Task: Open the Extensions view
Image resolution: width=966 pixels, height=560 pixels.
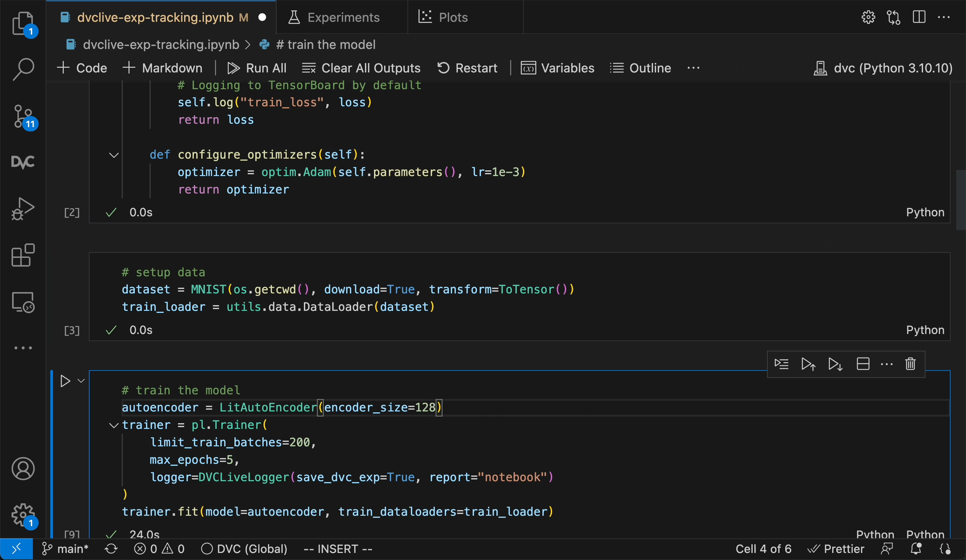Action: (23, 255)
